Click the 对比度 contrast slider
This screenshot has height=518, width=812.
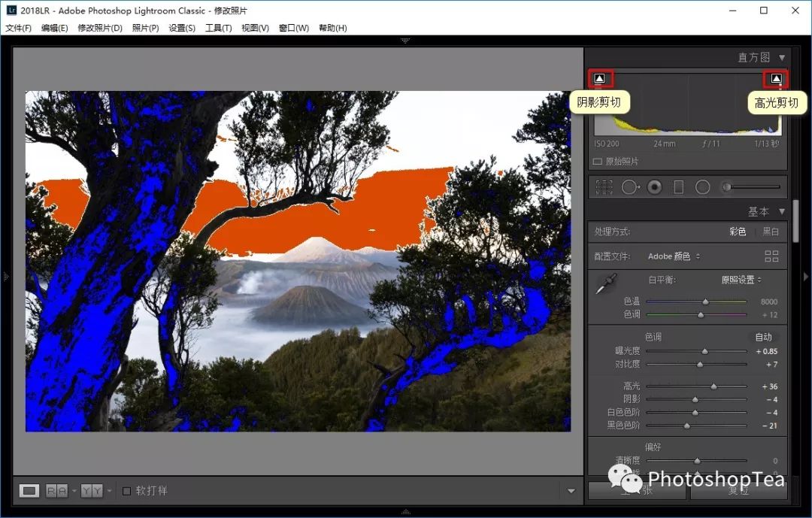pos(696,365)
